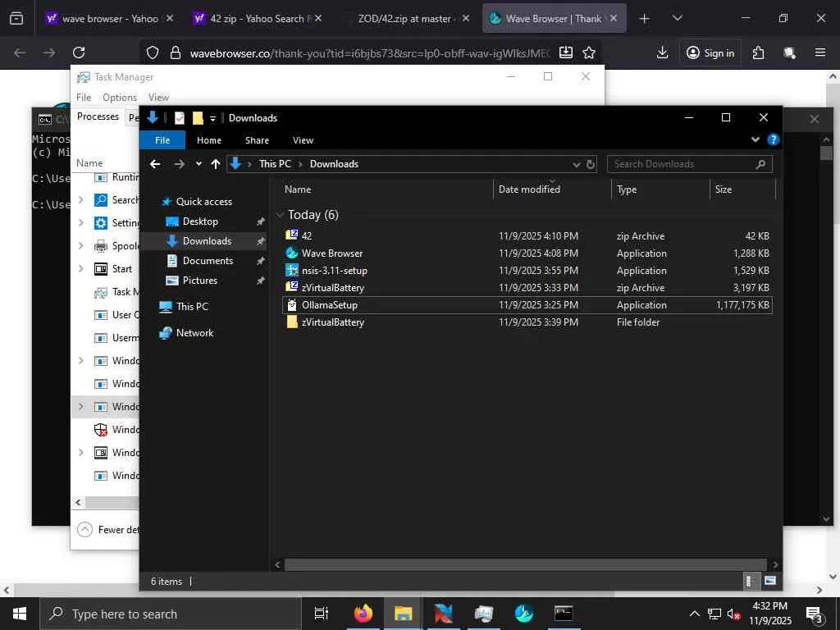
Task: Select Pictures in navigation pane
Action: coord(199,281)
